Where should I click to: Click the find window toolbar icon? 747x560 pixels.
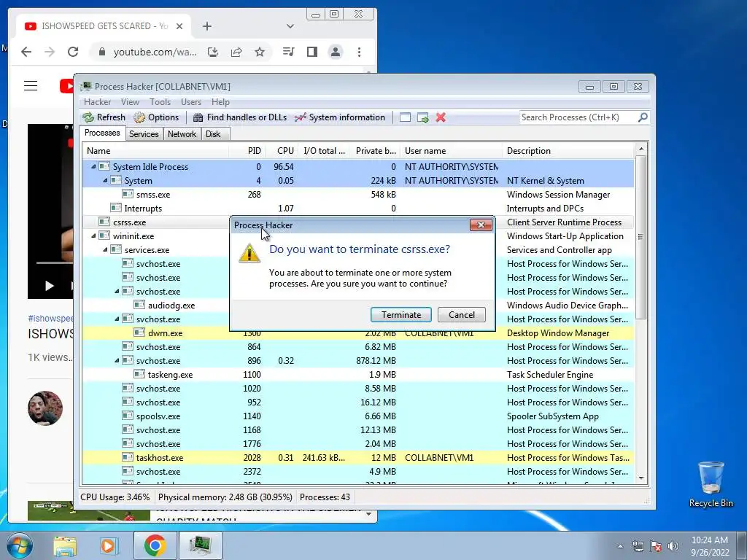[x=405, y=117]
